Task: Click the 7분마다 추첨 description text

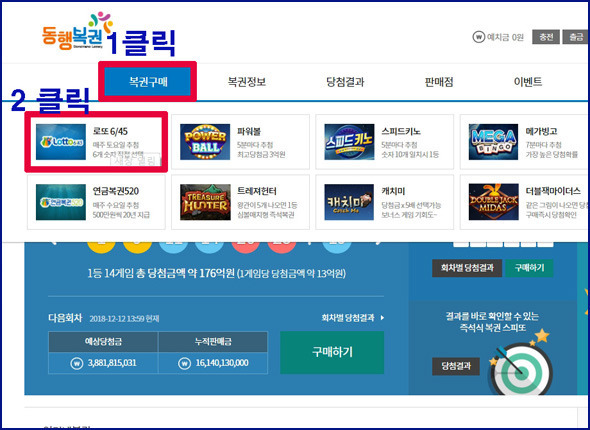Action: (543, 145)
